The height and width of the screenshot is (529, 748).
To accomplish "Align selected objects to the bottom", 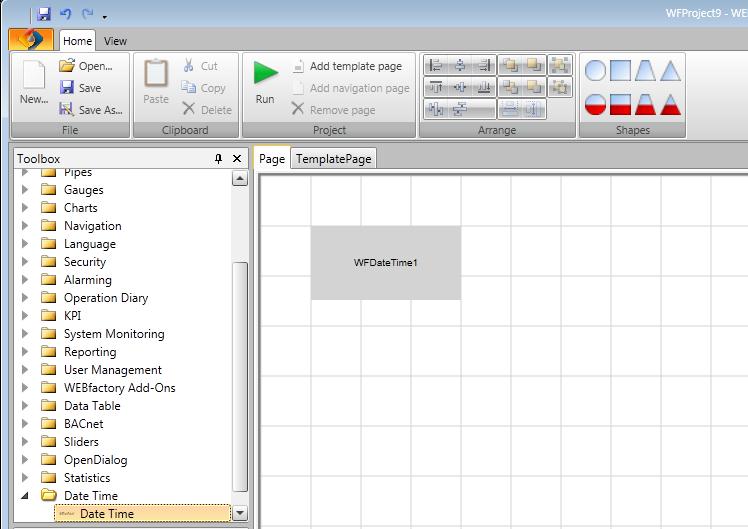I will point(484,87).
